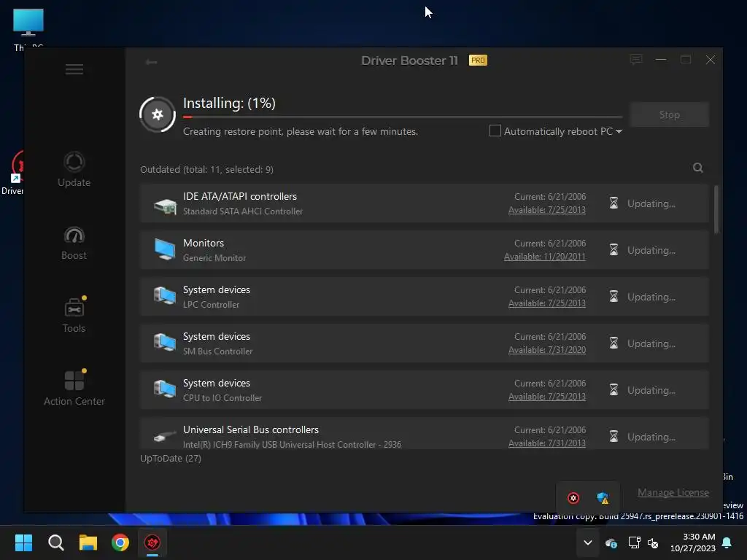Open Available 7/31/2013 link for USB Host Controller
Viewport: 747px width, 560px height.
547,443
